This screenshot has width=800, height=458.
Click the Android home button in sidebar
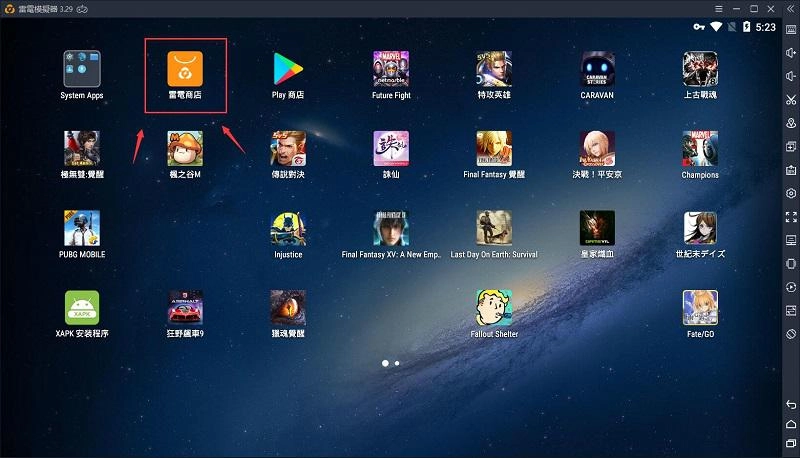click(791, 424)
